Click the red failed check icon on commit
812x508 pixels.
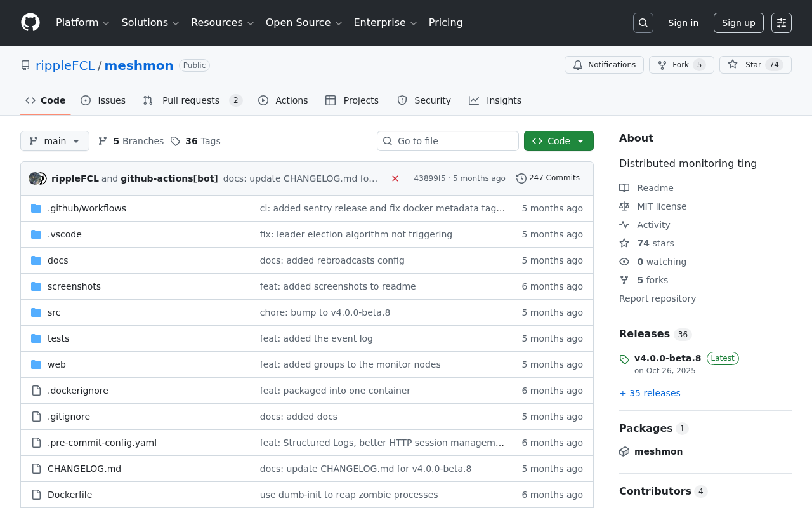[395, 178]
